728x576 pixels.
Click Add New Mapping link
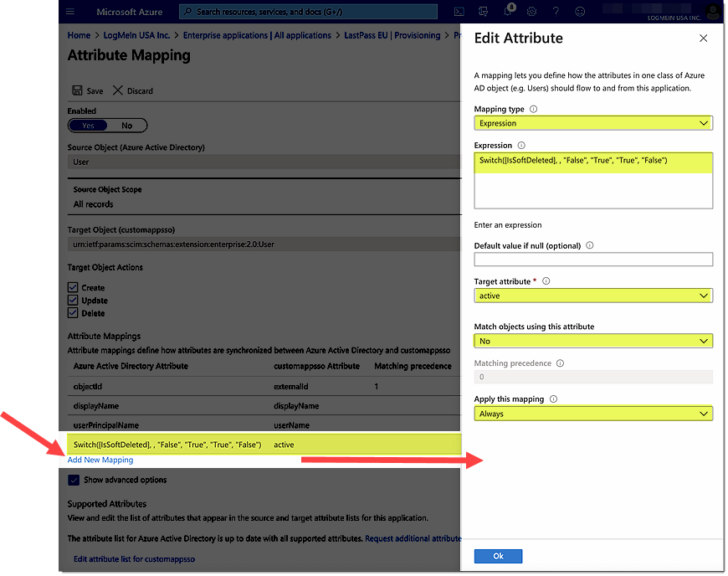click(x=100, y=460)
